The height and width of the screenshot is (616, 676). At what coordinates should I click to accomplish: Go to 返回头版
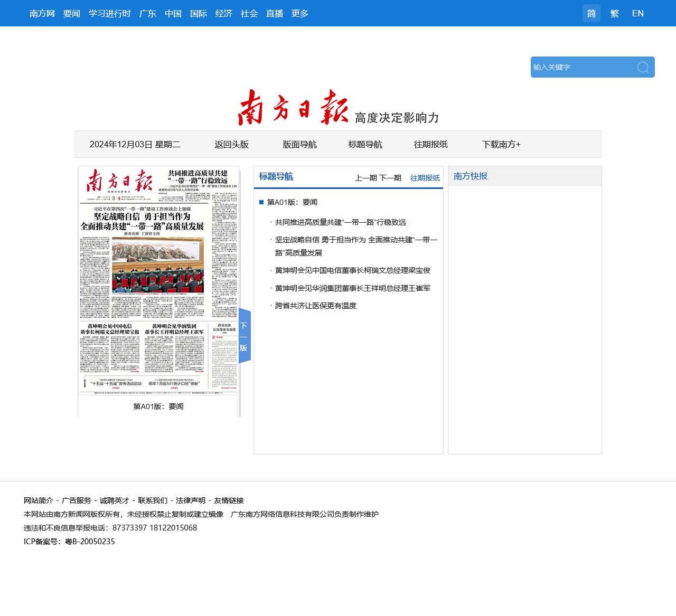click(x=232, y=144)
